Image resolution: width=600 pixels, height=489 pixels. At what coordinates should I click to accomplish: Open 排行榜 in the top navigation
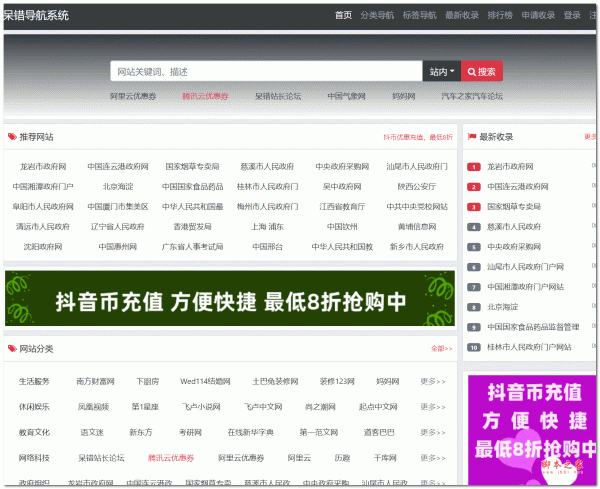click(500, 15)
